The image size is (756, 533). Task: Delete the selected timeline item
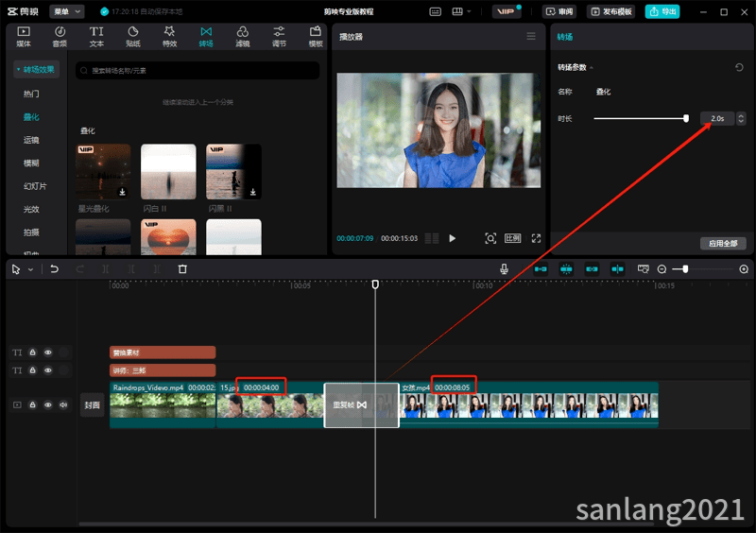182,269
